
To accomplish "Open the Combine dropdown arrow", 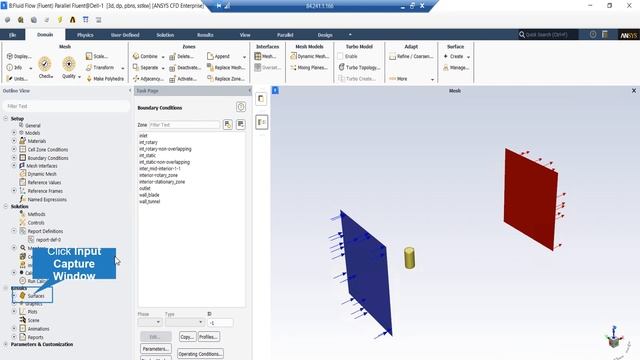I will coord(162,57).
